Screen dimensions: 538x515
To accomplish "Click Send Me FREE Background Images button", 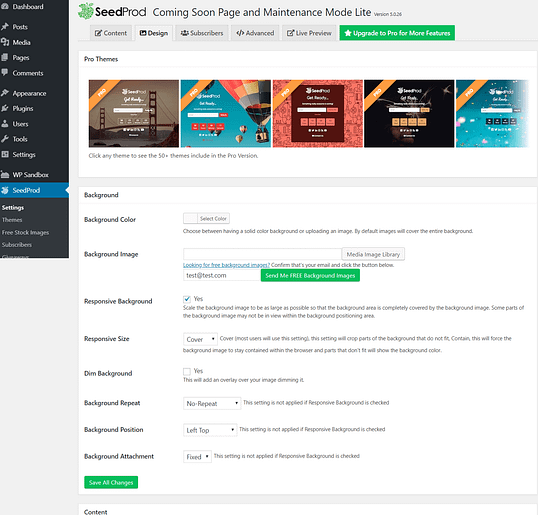I will tap(310, 276).
